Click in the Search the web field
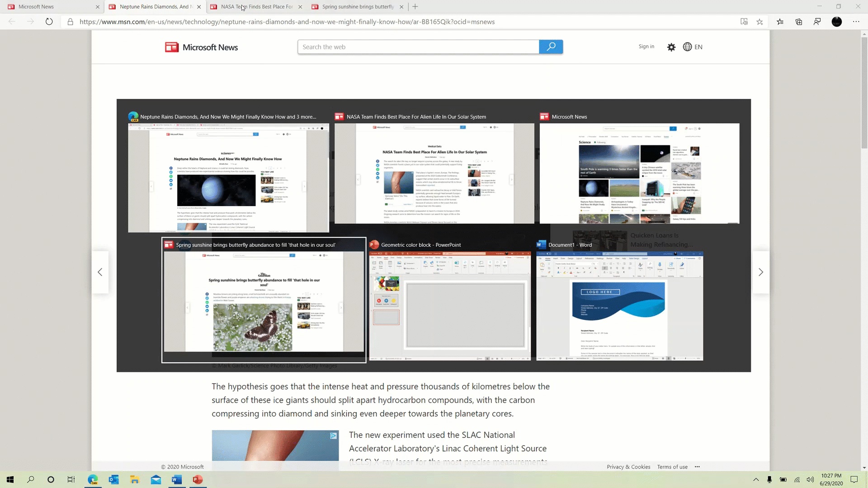Screen dimensions: 868x488 click(x=418, y=47)
